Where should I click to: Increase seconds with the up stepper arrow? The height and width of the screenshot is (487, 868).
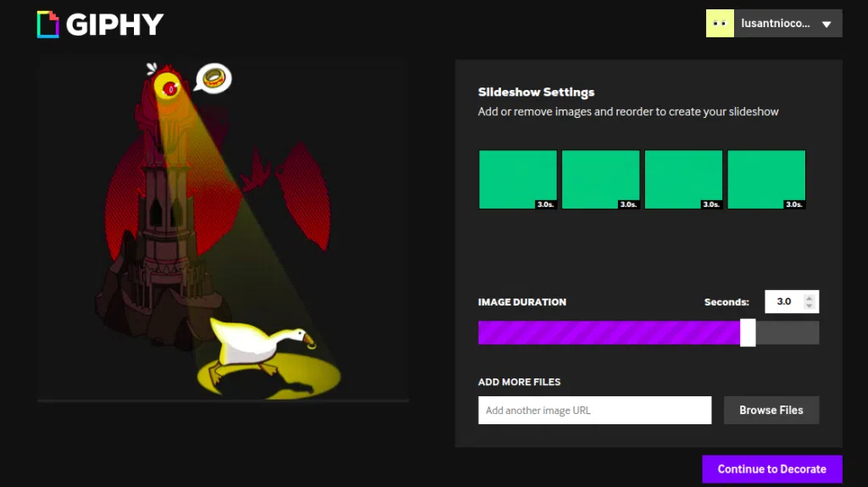[x=810, y=297]
